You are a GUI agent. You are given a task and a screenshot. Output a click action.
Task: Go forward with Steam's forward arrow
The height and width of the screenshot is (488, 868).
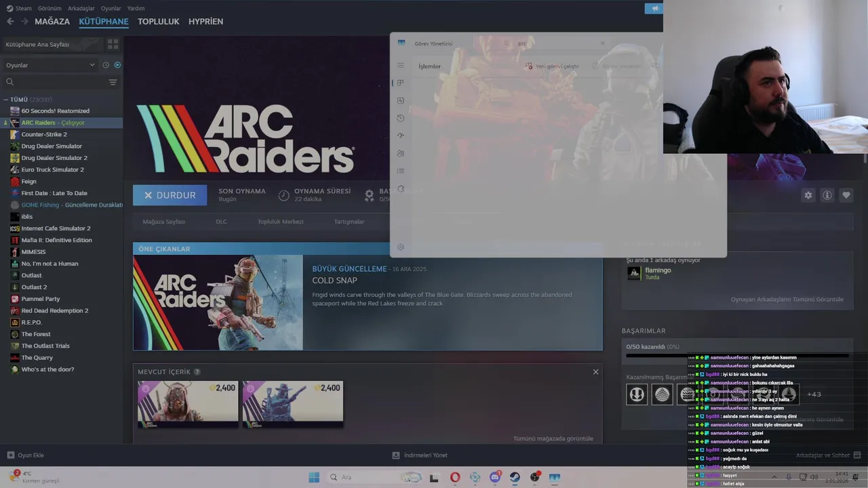click(x=24, y=22)
